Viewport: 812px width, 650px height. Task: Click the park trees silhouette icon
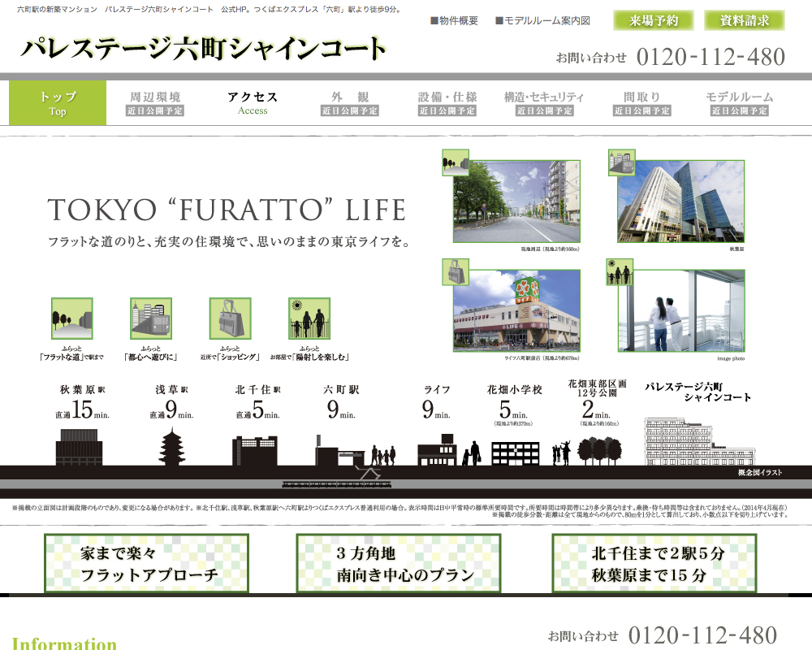point(600,451)
